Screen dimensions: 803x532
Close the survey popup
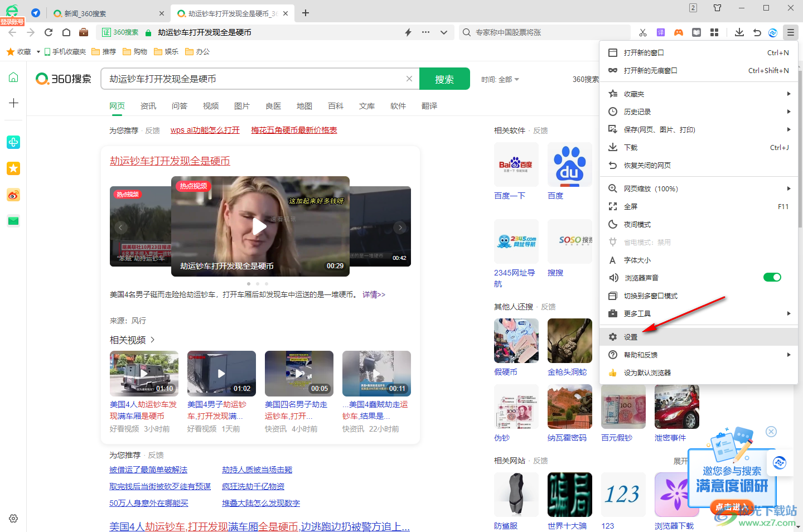point(771,431)
